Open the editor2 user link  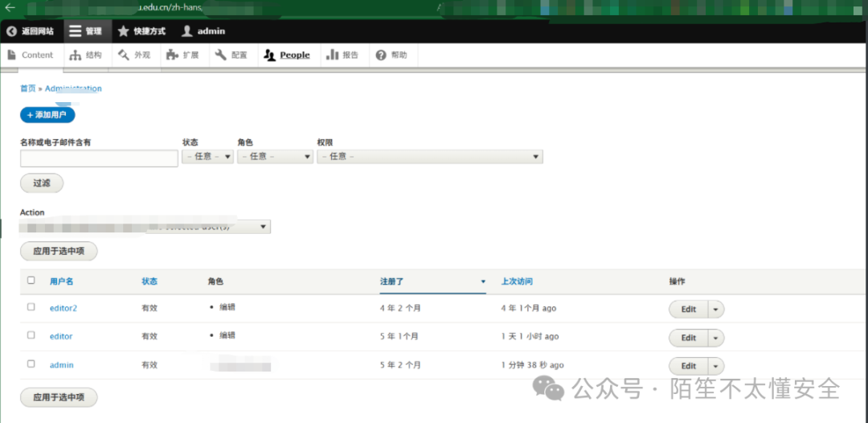63,308
